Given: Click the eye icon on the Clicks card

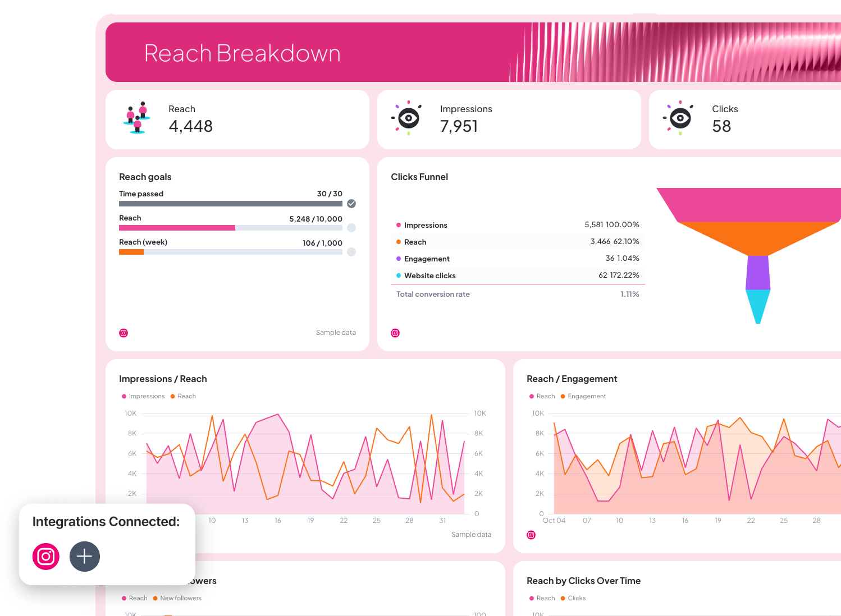Looking at the screenshot, I should pyautogui.click(x=680, y=118).
